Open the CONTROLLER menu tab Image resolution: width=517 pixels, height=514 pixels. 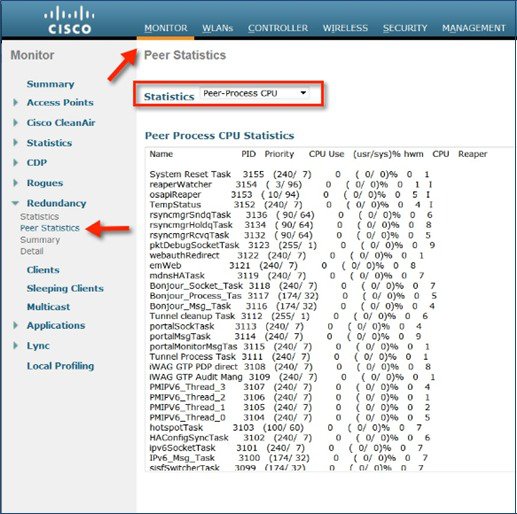tap(278, 28)
